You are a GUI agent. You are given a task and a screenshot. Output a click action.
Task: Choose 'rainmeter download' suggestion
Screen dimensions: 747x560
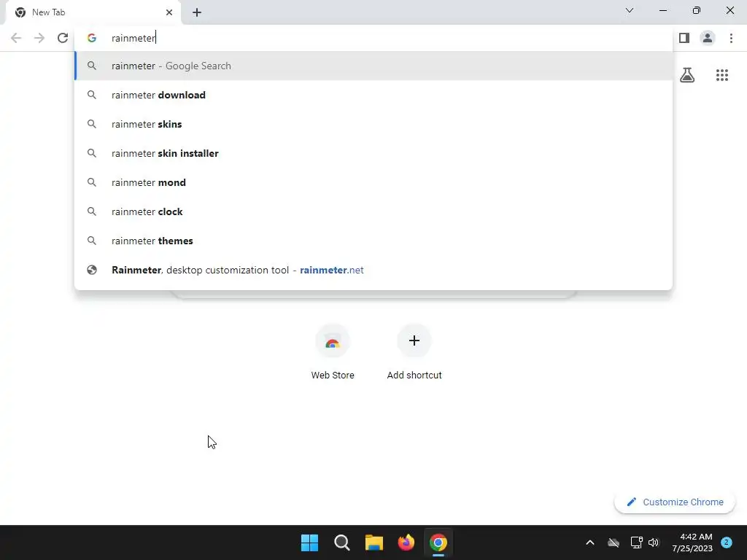373,95
